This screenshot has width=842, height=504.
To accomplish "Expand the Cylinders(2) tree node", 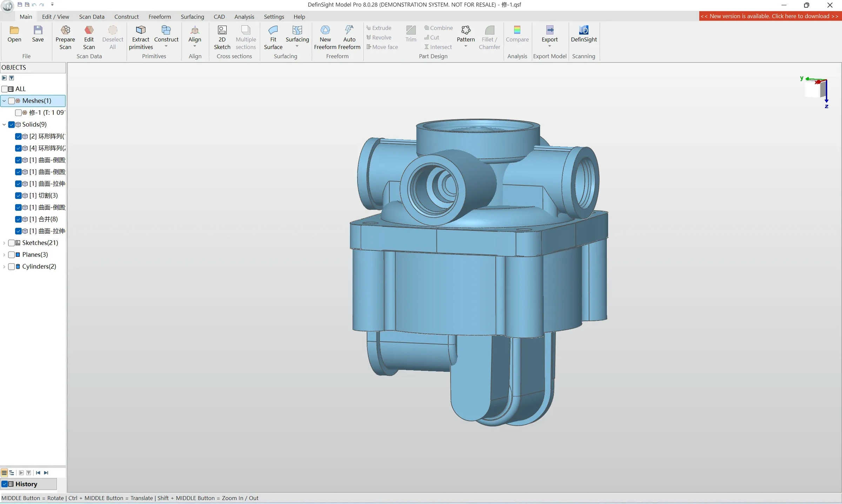I will pos(4,267).
